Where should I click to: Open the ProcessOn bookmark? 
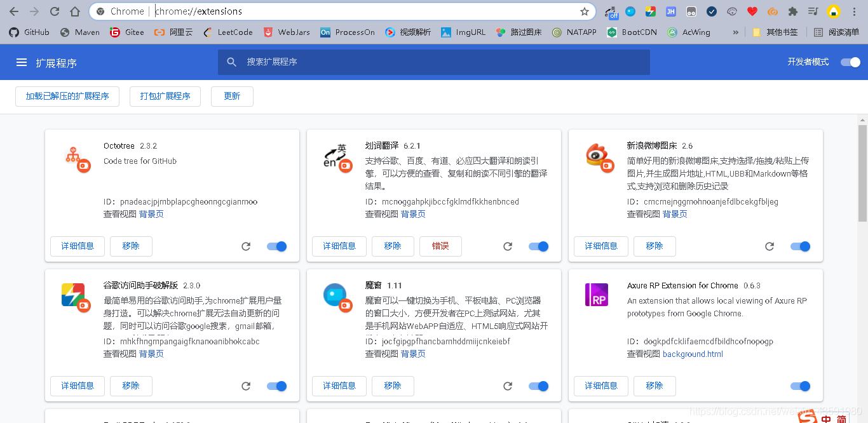[348, 32]
